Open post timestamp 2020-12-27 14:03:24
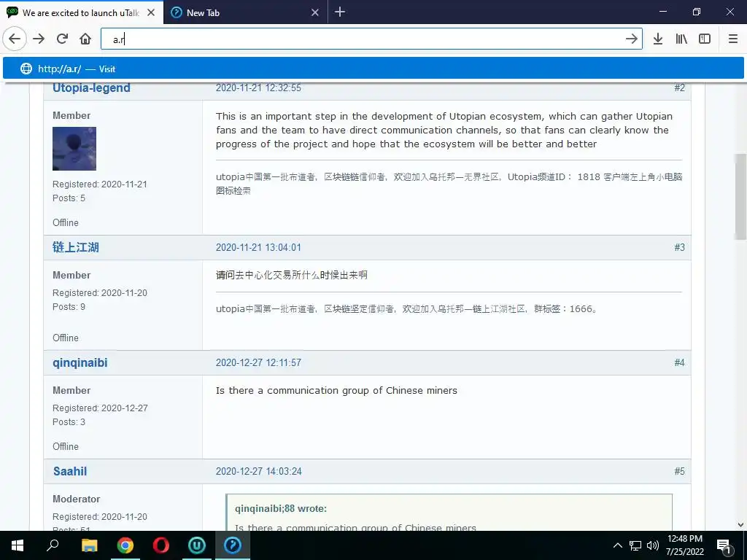The image size is (747, 560). point(259,471)
